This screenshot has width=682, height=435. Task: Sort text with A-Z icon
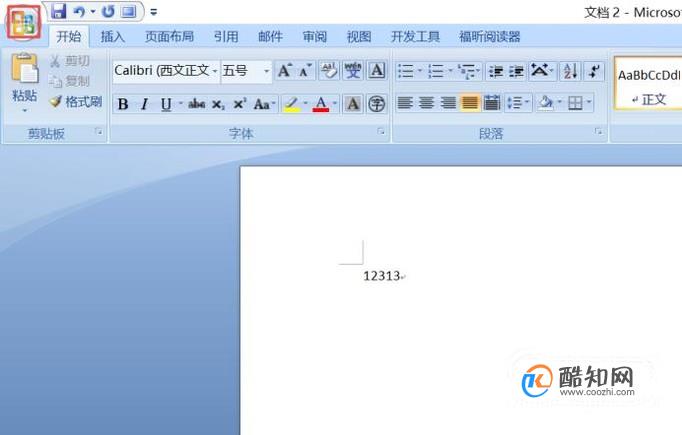coord(570,70)
